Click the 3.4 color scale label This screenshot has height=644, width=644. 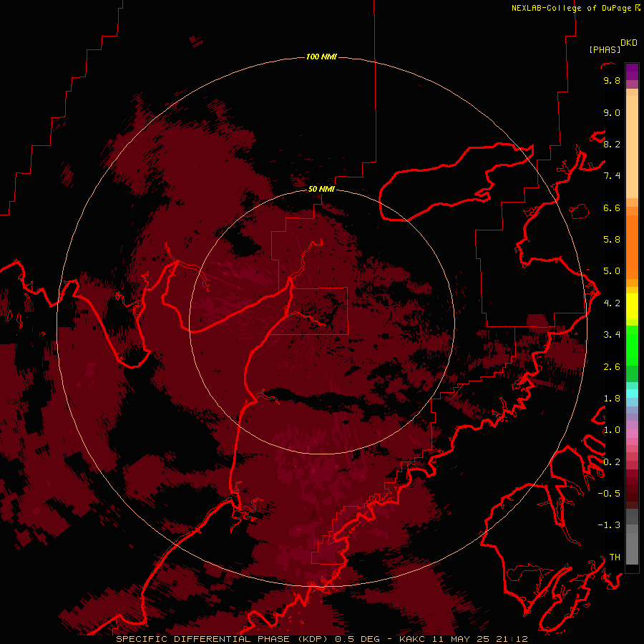[x=612, y=335]
